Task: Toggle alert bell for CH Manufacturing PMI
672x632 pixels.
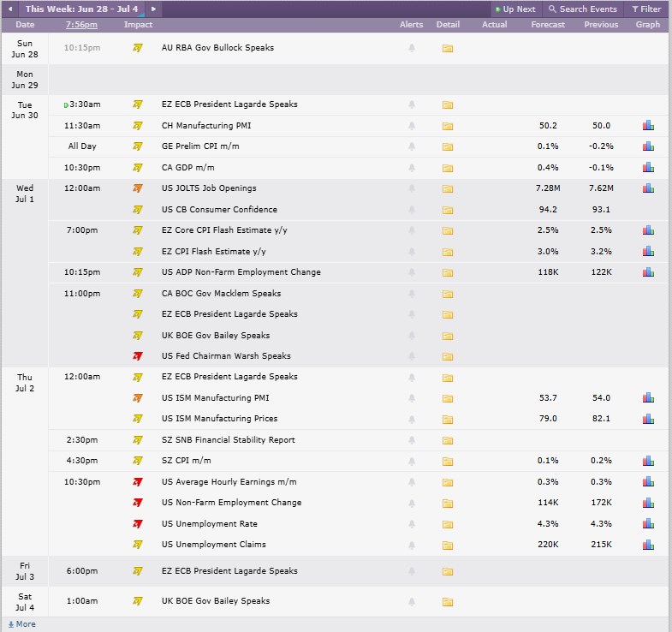Action: [412, 126]
